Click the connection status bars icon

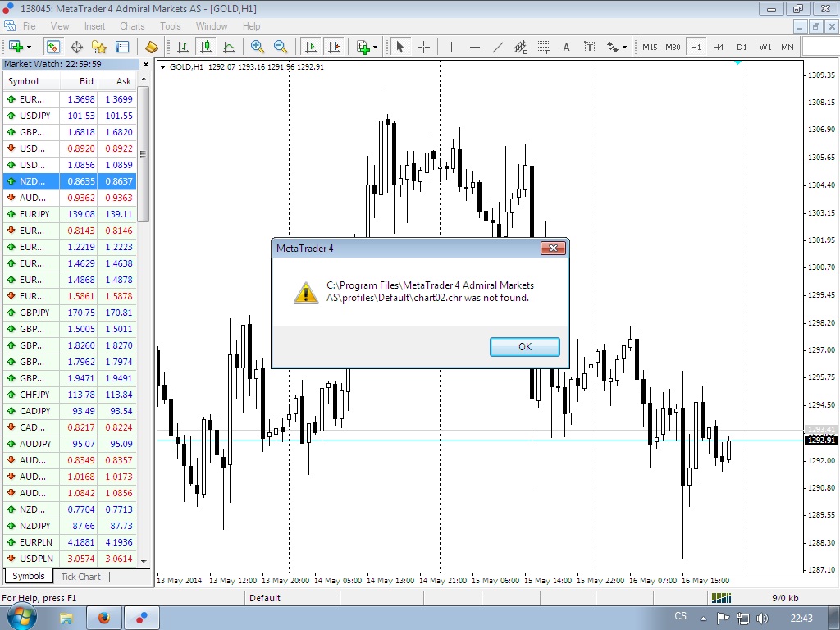(721, 598)
